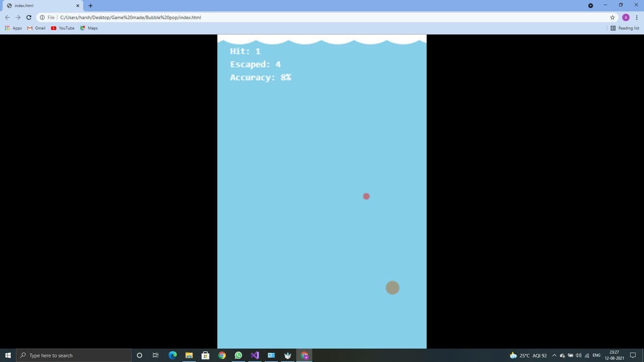This screenshot has height=362, width=644.
Task: Bookmark this page with star icon
Action: click(x=612, y=17)
